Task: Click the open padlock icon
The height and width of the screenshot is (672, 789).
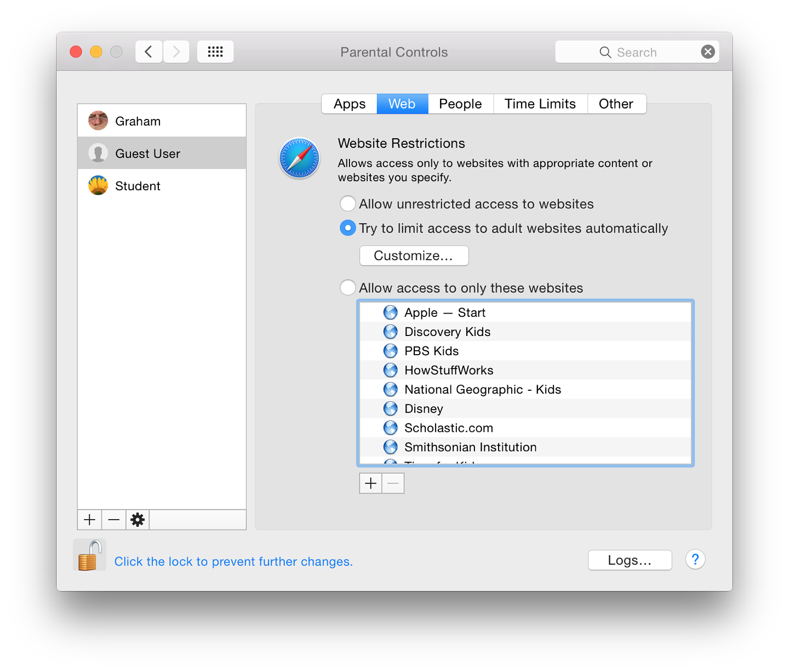Action: (89, 556)
